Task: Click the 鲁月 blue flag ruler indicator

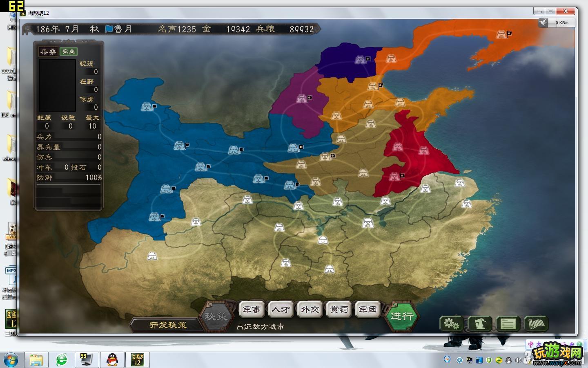Action: click(x=119, y=29)
